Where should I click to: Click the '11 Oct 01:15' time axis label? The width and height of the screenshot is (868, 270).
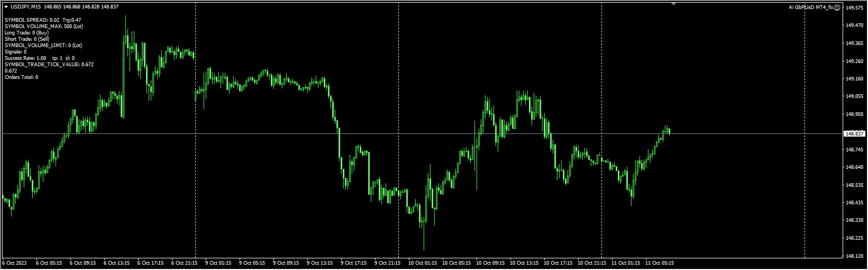tap(626, 263)
